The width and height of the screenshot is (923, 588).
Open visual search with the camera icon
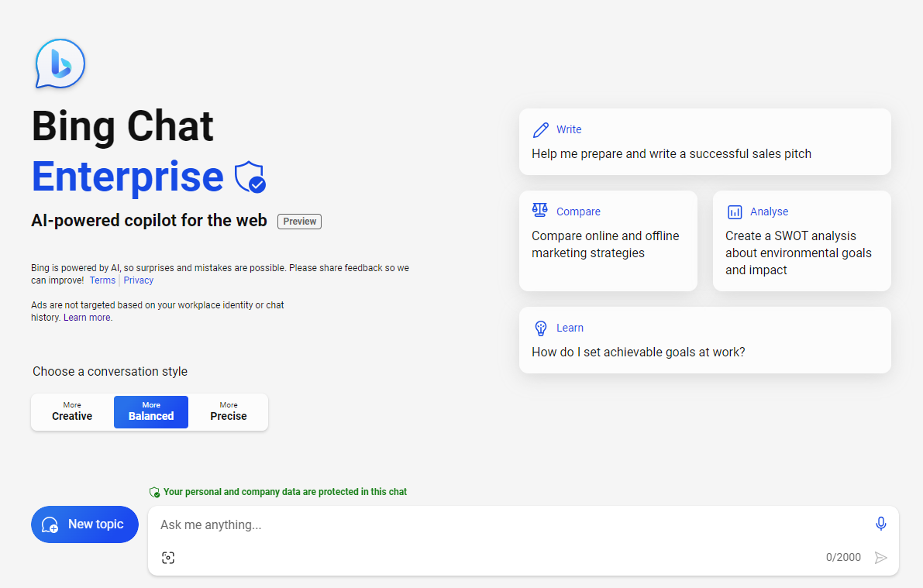[x=168, y=557]
